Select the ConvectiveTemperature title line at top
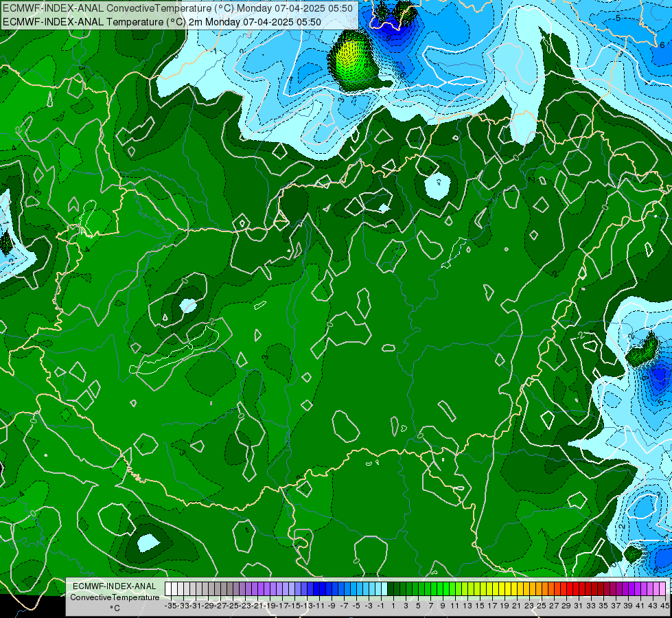Image resolution: width=672 pixels, height=618 pixels. (x=178, y=8)
